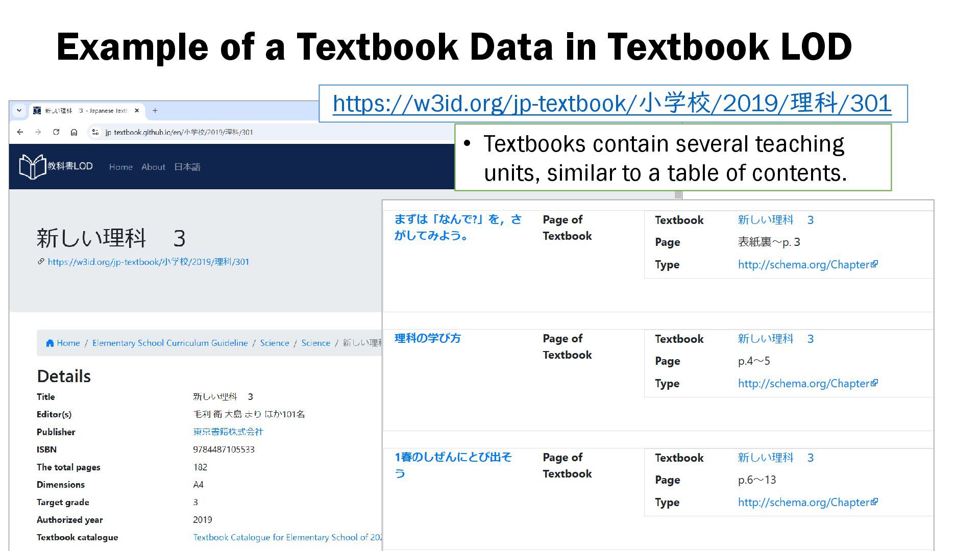980x551 pixels.
Task: Open the w3id.org URL at slide top
Action: point(611,104)
